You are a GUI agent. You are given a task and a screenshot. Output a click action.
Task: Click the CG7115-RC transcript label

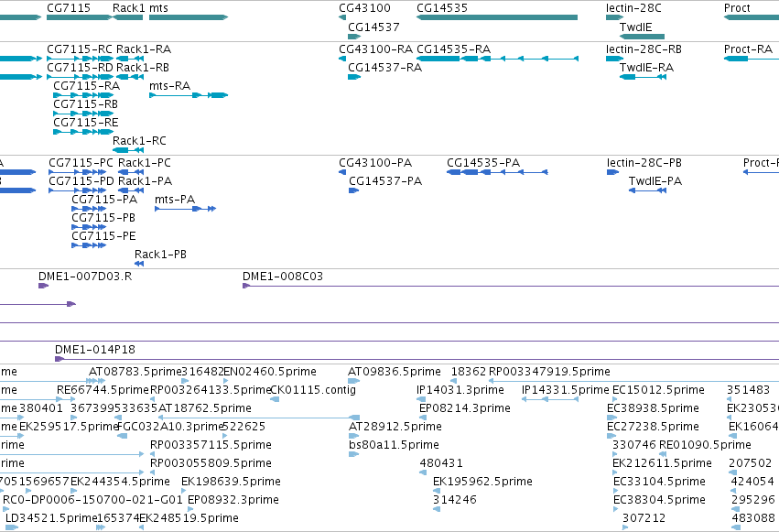80,49
